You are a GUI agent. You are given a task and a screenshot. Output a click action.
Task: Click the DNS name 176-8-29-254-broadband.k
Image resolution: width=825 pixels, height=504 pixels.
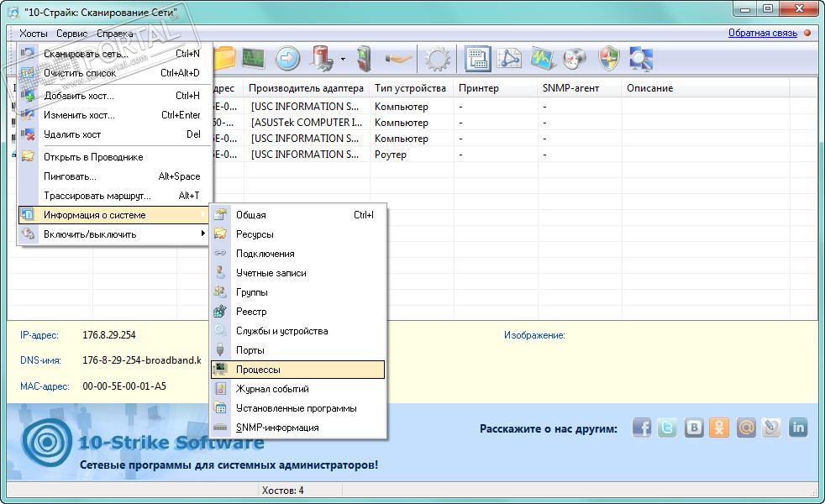tap(141, 360)
